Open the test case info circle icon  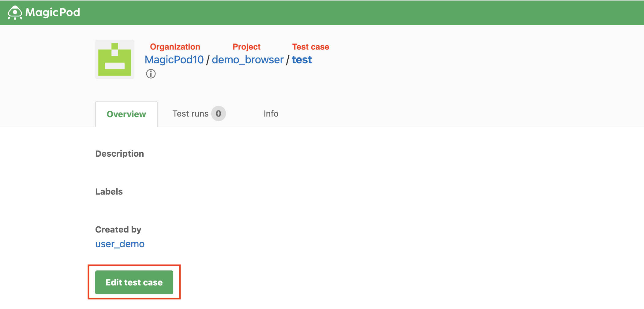[x=151, y=74]
